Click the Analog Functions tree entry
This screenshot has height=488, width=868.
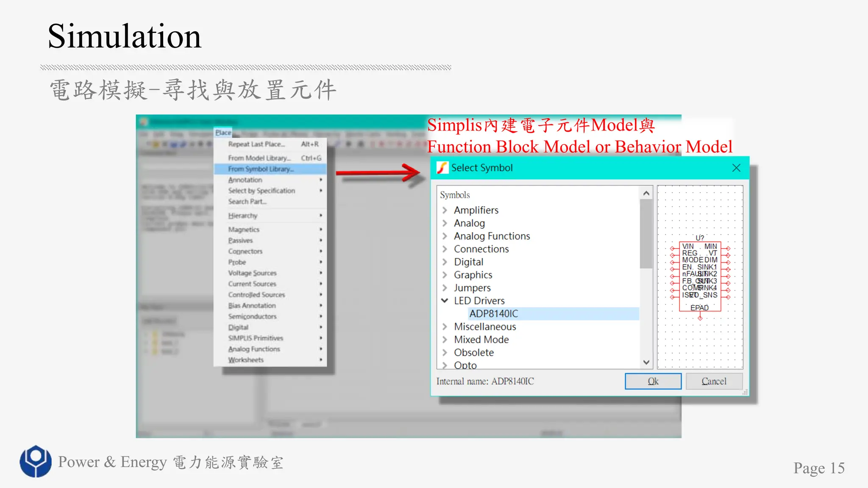[492, 236]
